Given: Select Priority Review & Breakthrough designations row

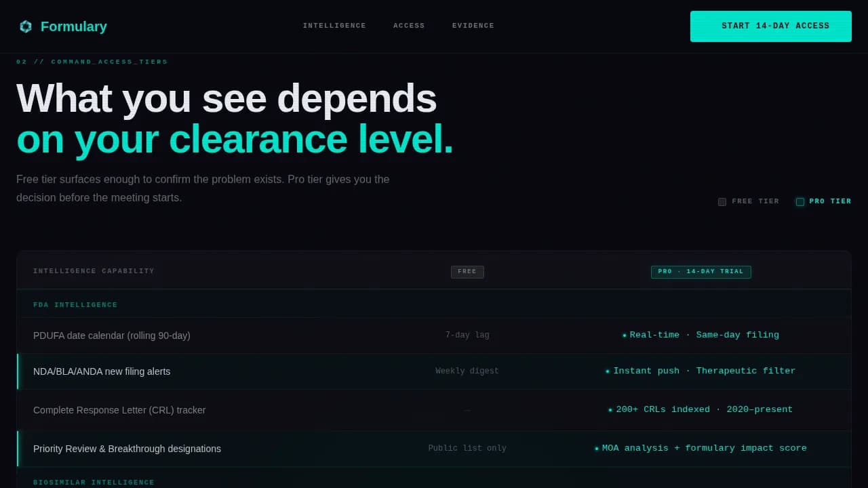Looking at the screenshot, I should (x=434, y=449).
